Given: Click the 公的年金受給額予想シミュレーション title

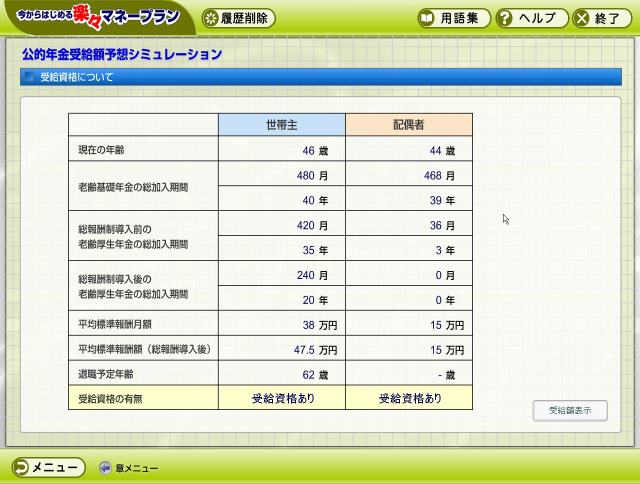Looking at the screenshot, I should pyautogui.click(x=122, y=54).
